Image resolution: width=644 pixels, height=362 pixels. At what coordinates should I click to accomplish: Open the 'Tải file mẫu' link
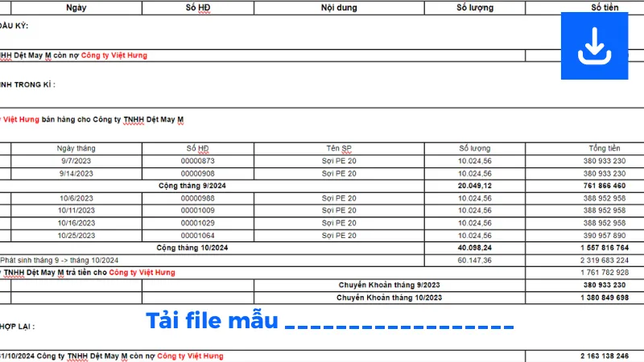212,320
